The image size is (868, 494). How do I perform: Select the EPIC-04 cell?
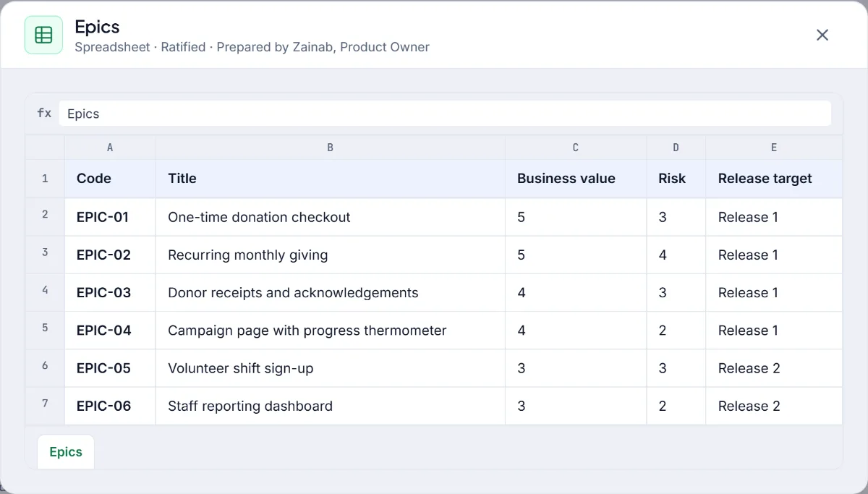tap(110, 330)
